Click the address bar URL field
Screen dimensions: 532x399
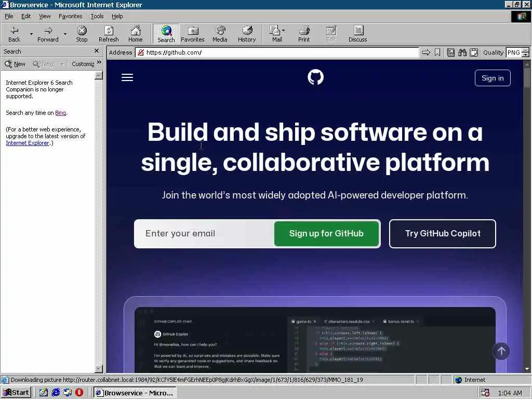(x=277, y=52)
